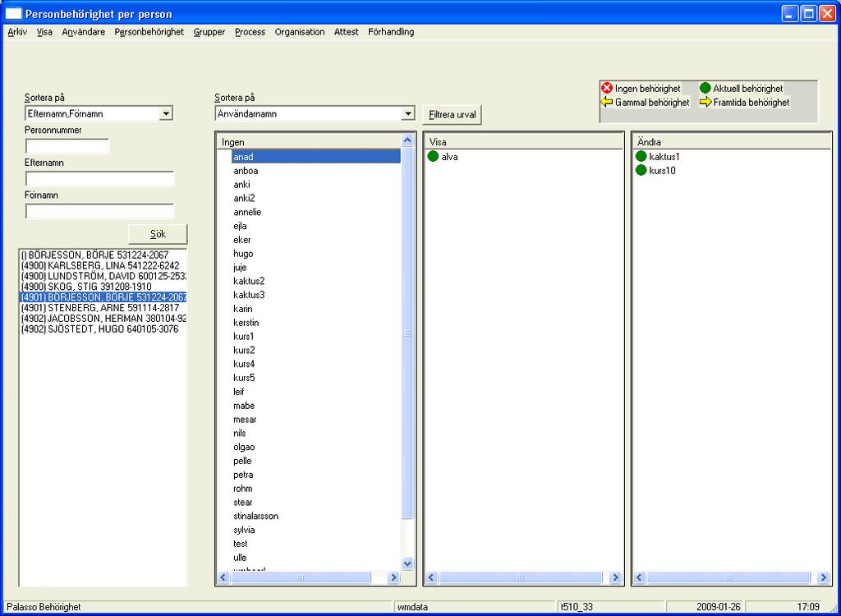Open the Arkiv menu
This screenshot has height=616, width=841.
click(x=18, y=32)
